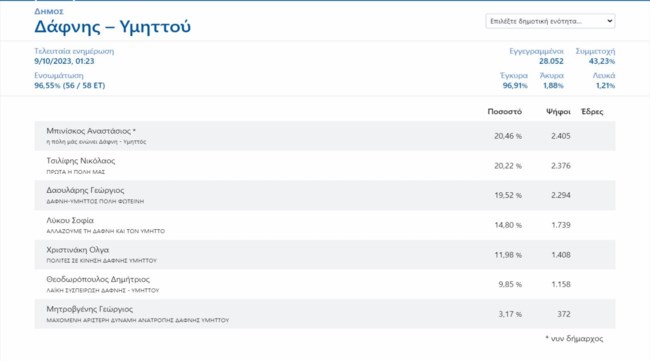This screenshot has width=650, height=361.
Task: Select candidate row Τσιλίφης Νικόλαος
Action: click(x=325, y=166)
